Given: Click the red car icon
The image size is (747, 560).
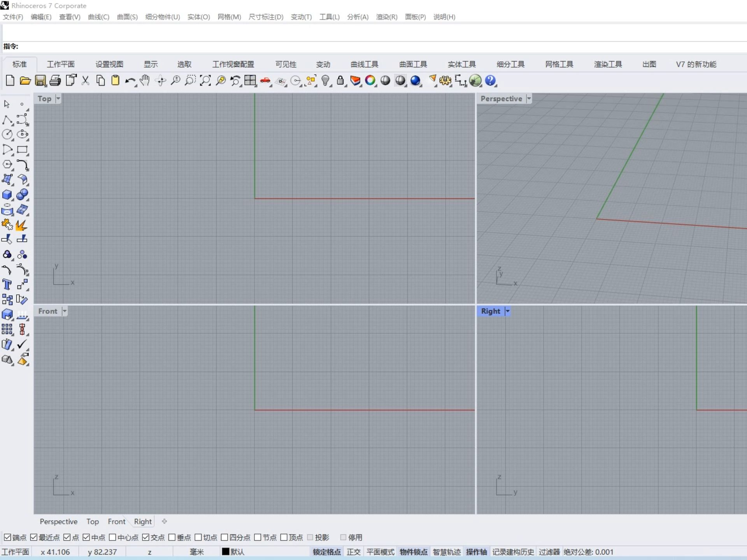Looking at the screenshot, I should click(265, 80).
